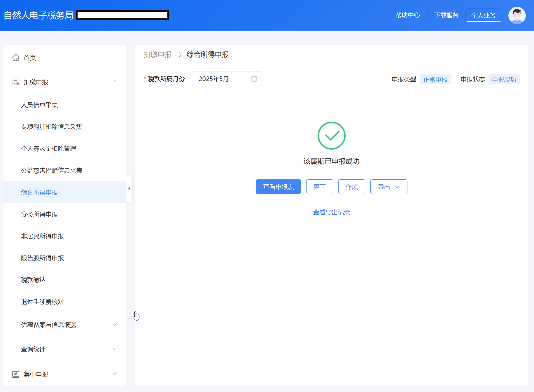Collapse the 扣缴申报 menu section chevron
Screen dimensions: 534x392
pos(115,81)
